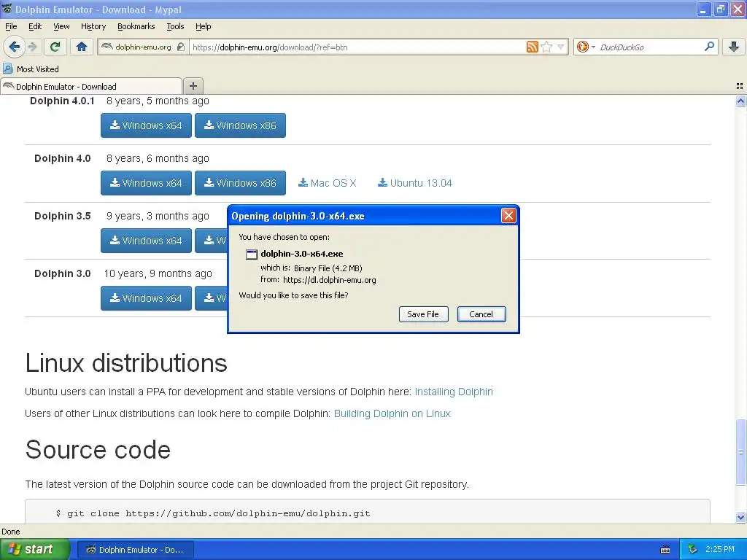
Task: Open the tab groups icon at right
Action: pos(740,86)
